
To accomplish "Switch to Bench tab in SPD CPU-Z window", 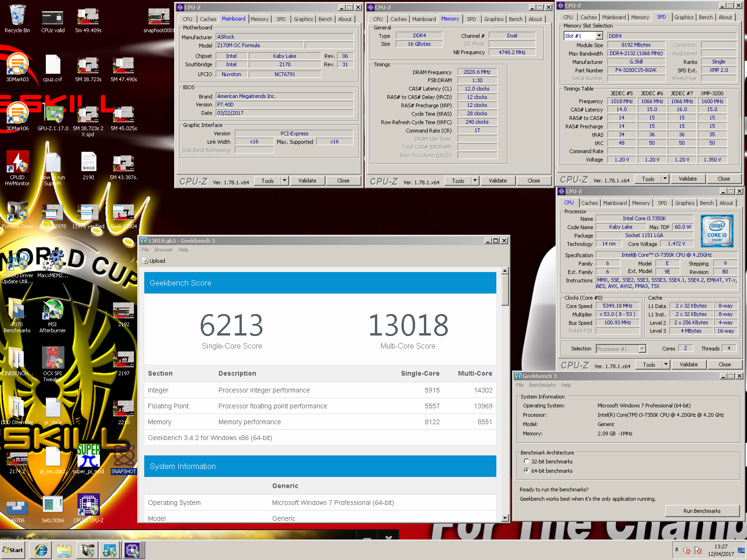I will [x=705, y=17].
